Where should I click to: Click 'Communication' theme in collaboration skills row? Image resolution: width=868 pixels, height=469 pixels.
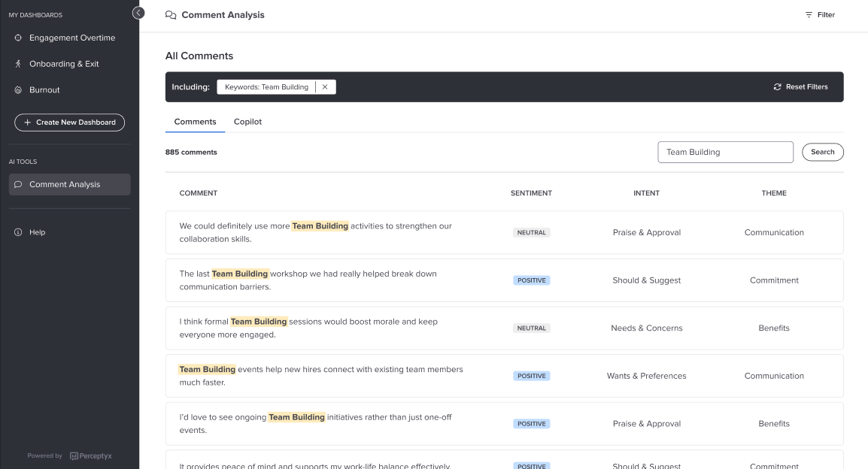pos(774,232)
